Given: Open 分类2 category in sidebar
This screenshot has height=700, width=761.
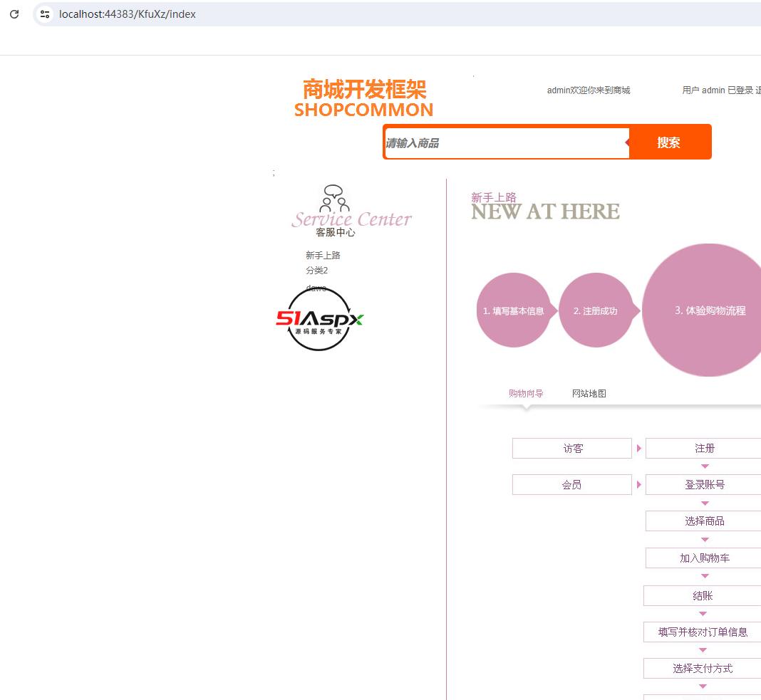Looking at the screenshot, I should [x=316, y=270].
